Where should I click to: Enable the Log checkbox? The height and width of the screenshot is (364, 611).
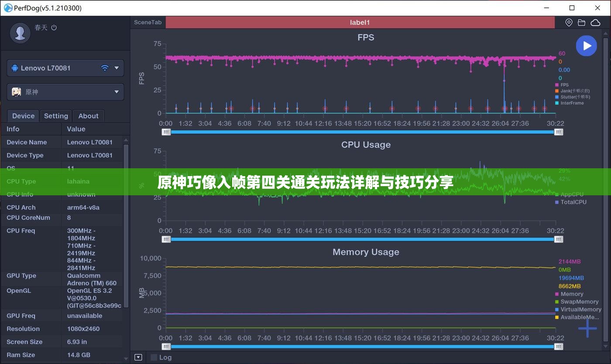click(154, 357)
